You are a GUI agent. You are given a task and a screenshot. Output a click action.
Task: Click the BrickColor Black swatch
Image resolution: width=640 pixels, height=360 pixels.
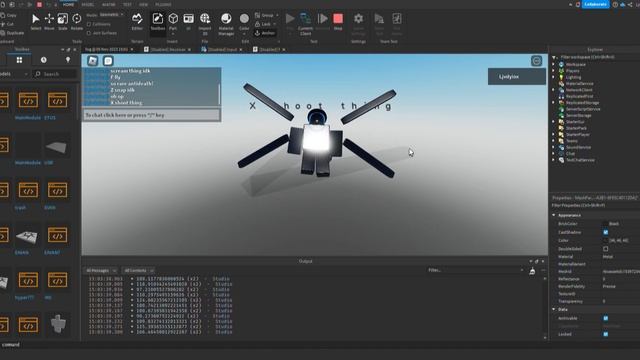point(606,224)
